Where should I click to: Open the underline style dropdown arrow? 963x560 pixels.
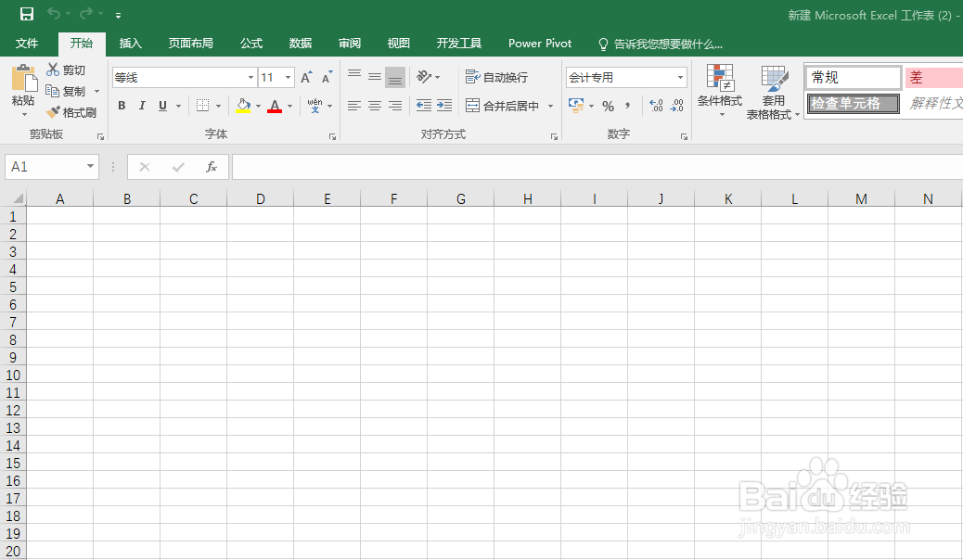coord(179,107)
